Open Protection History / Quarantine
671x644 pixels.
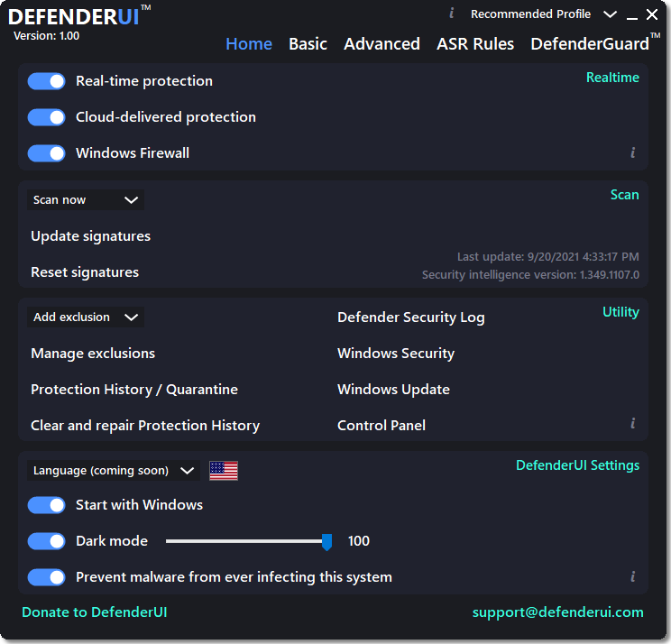coord(134,390)
